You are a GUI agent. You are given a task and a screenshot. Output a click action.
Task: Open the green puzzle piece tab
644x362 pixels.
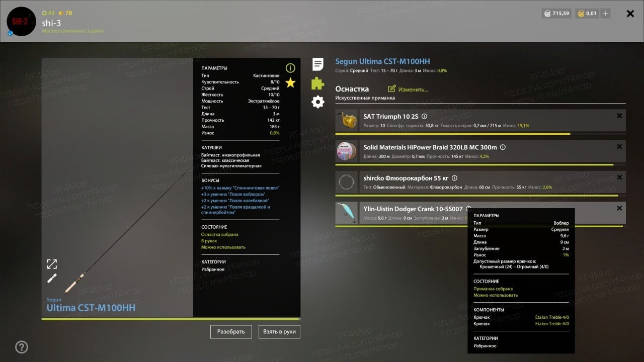point(318,83)
